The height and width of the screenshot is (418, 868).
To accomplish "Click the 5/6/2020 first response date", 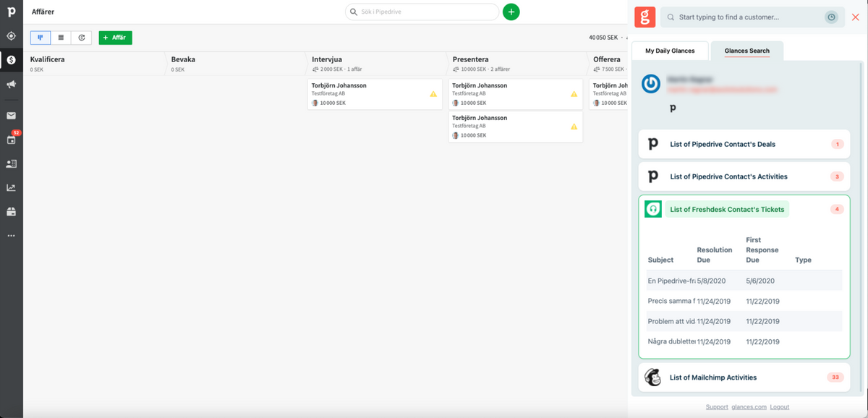I will coord(760,281).
